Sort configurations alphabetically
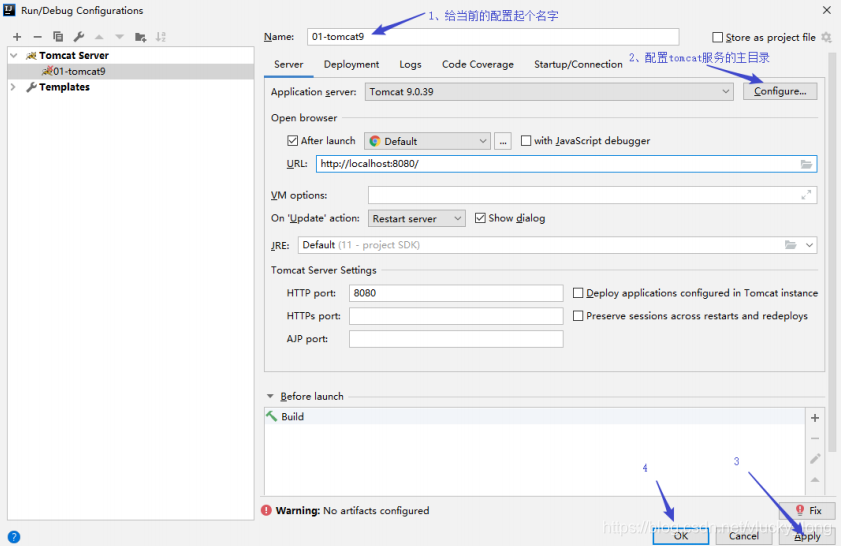The height and width of the screenshot is (546, 841). pos(160,36)
